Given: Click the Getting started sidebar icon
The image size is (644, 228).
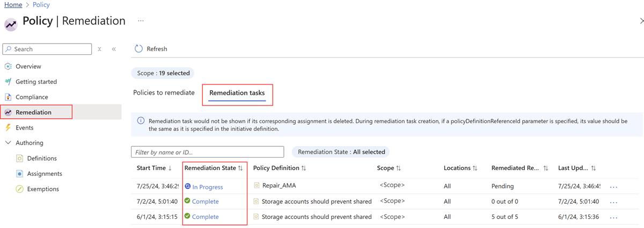Looking at the screenshot, I should pyautogui.click(x=8, y=82).
